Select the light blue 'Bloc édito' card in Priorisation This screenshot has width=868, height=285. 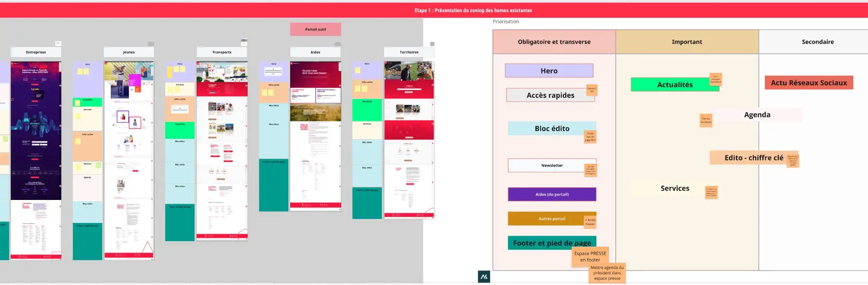[552, 128]
